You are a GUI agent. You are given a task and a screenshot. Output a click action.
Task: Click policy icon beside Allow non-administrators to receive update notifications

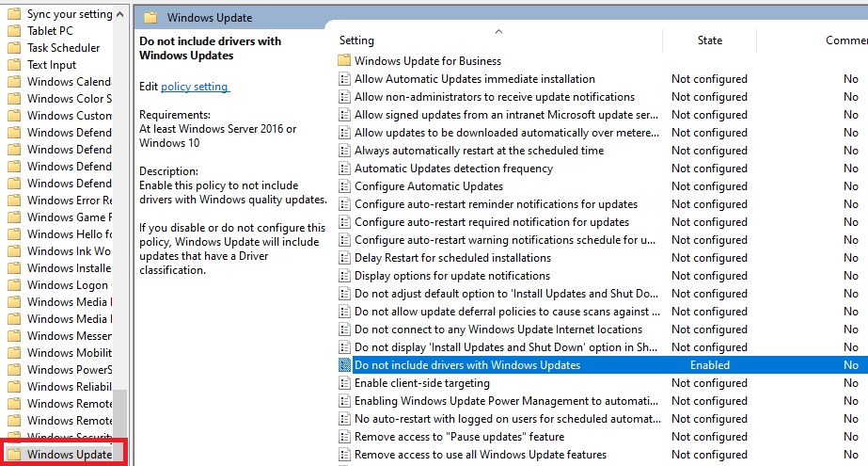(x=344, y=97)
